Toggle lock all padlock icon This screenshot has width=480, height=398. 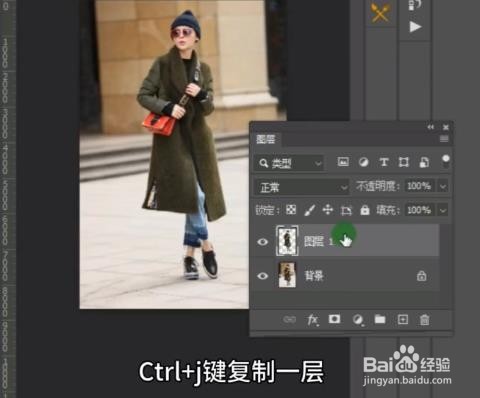[x=365, y=210]
